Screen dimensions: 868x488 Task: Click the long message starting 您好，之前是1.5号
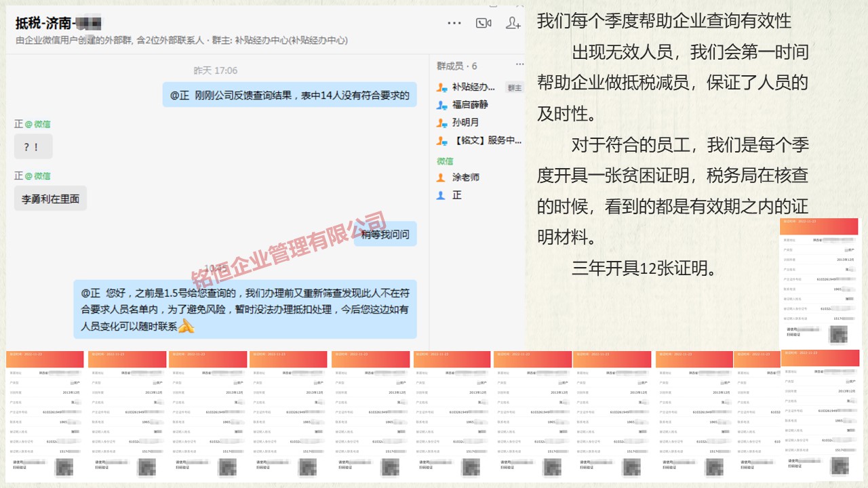pyautogui.click(x=245, y=310)
